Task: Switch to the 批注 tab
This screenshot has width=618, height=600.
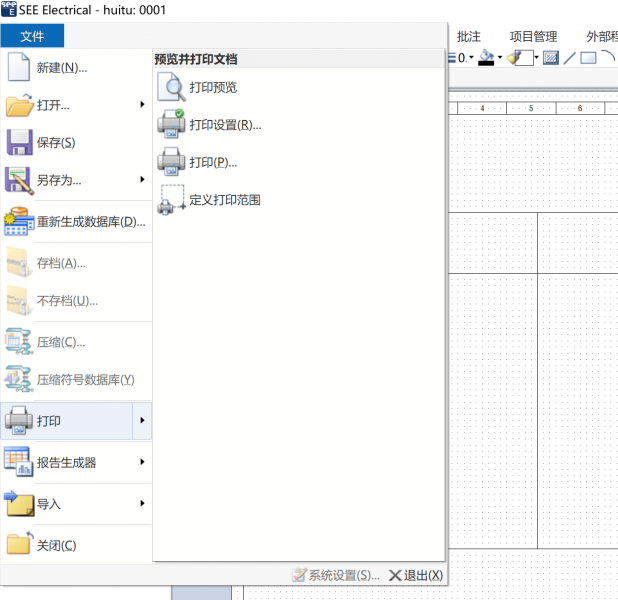Action: click(469, 37)
